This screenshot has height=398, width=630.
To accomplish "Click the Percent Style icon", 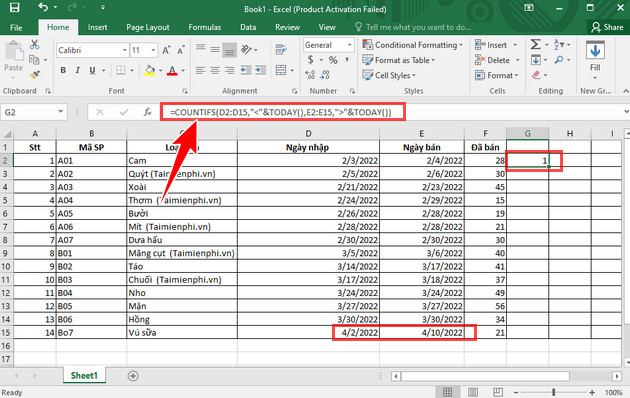I will tap(333, 60).
